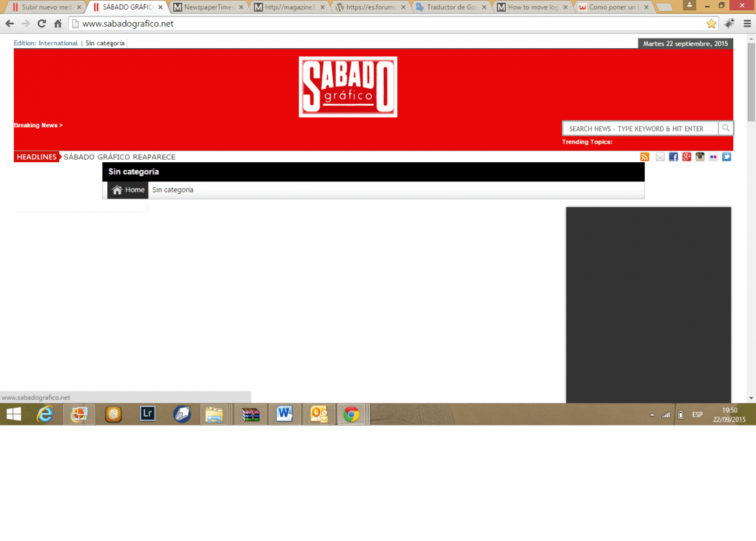Open the Google Plus social icon
Screen dimensions: 756x541
pos(687,157)
